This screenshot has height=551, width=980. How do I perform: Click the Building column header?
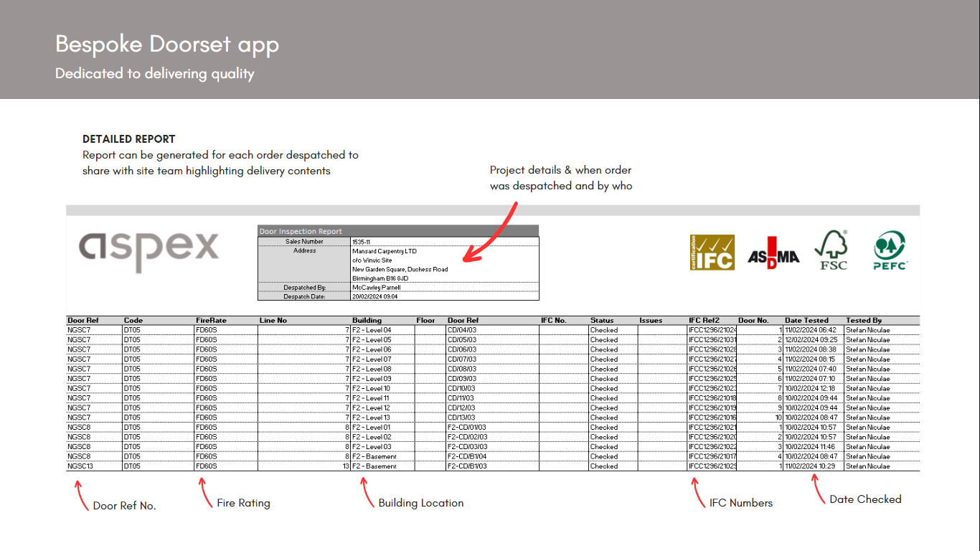point(367,321)
